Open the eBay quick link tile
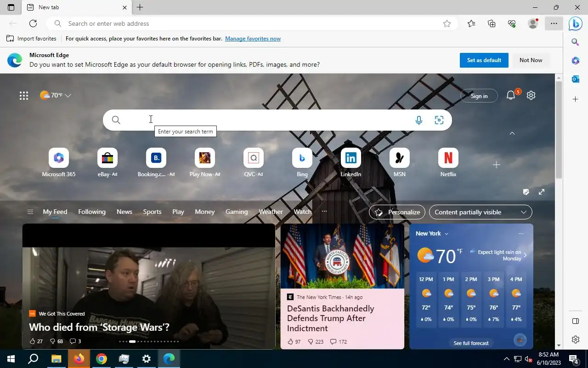588x368 pixels. tap(107, 162)
